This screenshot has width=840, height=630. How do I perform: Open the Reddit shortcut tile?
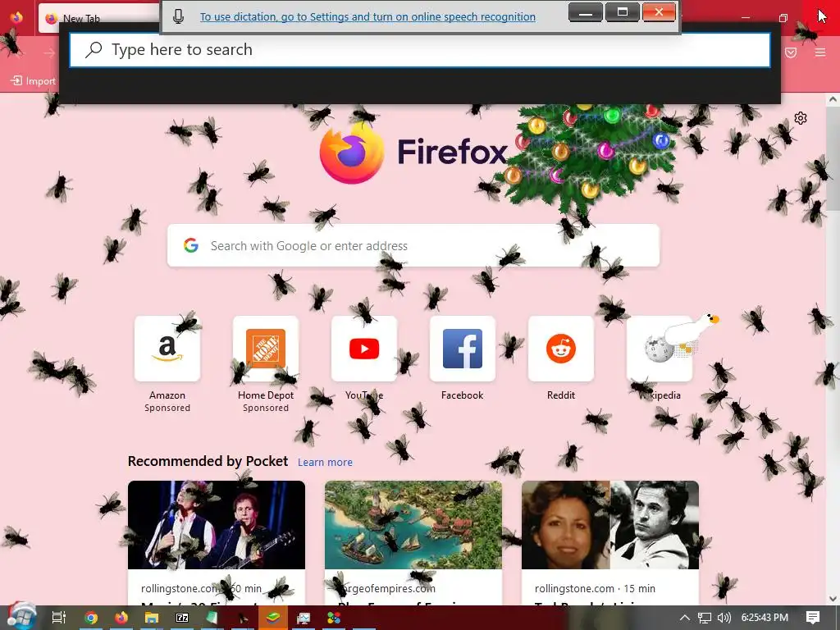tap(561, 349)
